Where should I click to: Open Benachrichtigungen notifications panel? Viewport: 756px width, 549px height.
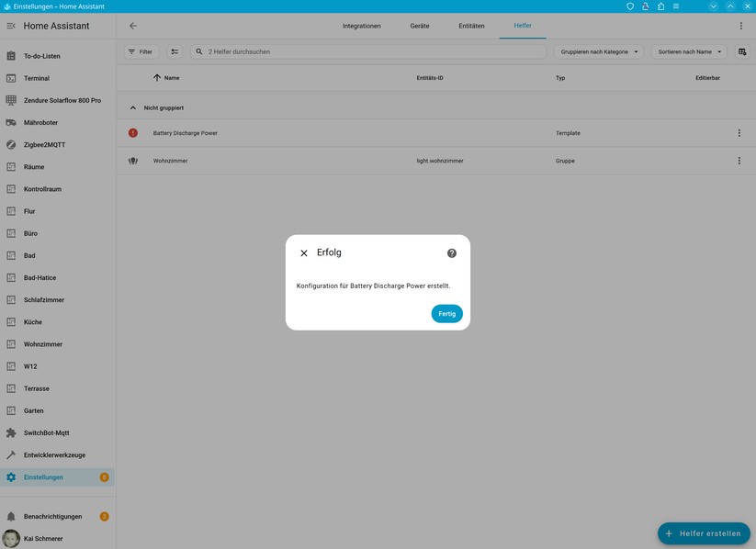pos(52,517)
